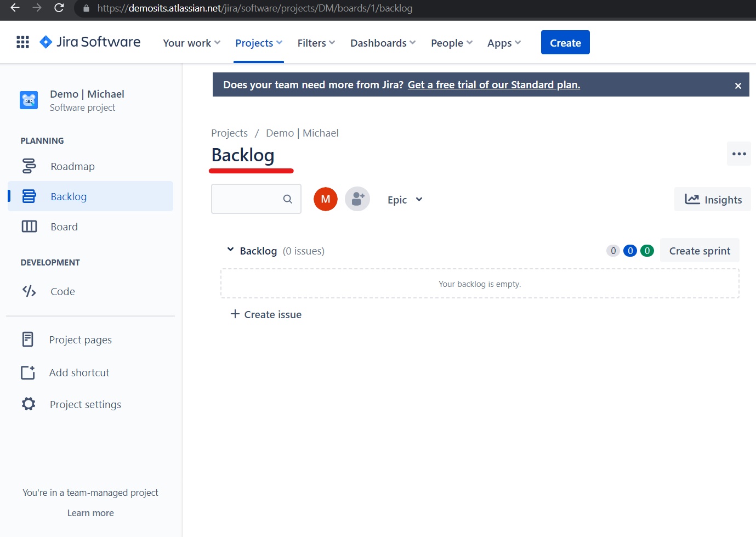The width and height of the screenshot is (756, 537).
Task: Toggle the Michael avatar filter
Action: [x=325, y=199]
